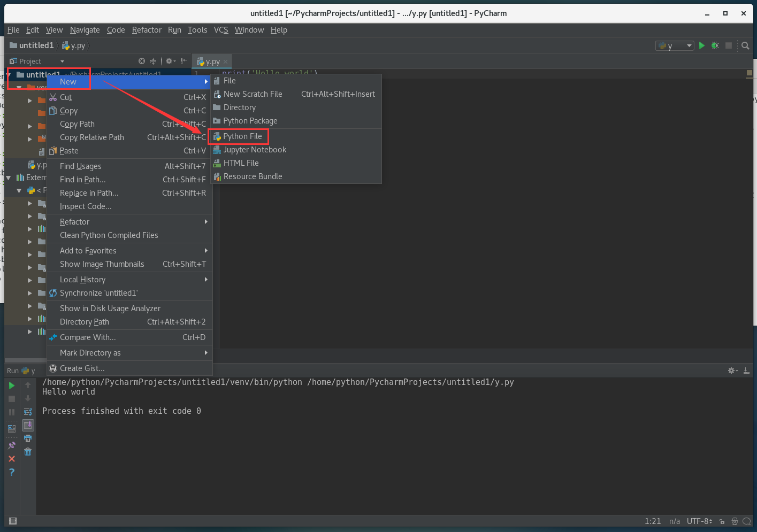Clear console output with trash icon
The width and height of the screenshot is (757, 532).
tap(28, 451)
